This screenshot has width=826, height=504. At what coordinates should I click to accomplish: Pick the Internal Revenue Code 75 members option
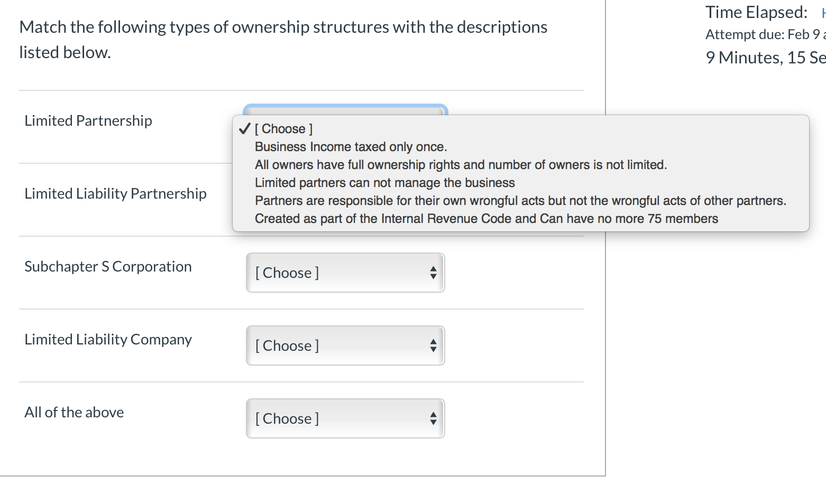pos(486,218)
